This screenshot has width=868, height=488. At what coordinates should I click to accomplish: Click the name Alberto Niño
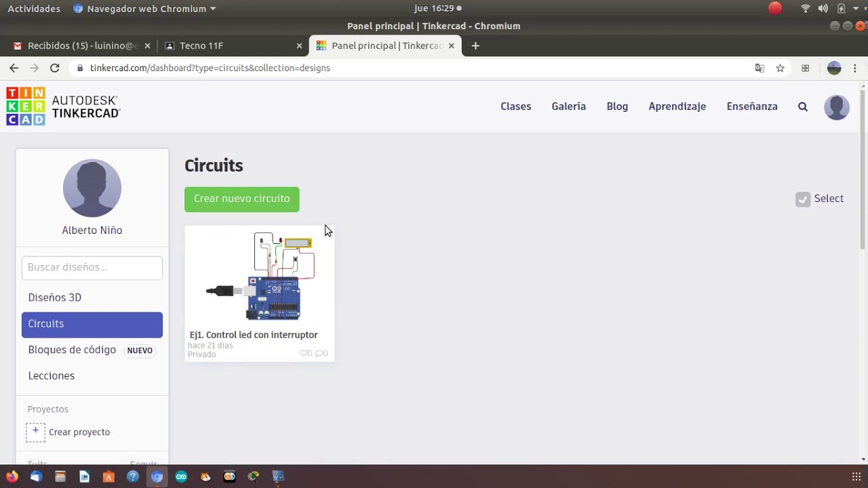click(x=92, y=230)
